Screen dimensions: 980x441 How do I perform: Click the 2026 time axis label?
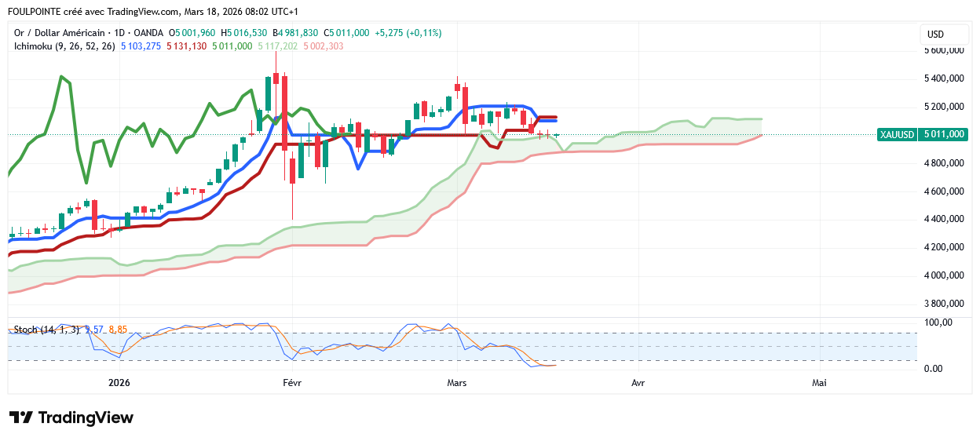[x=119, y=383]
